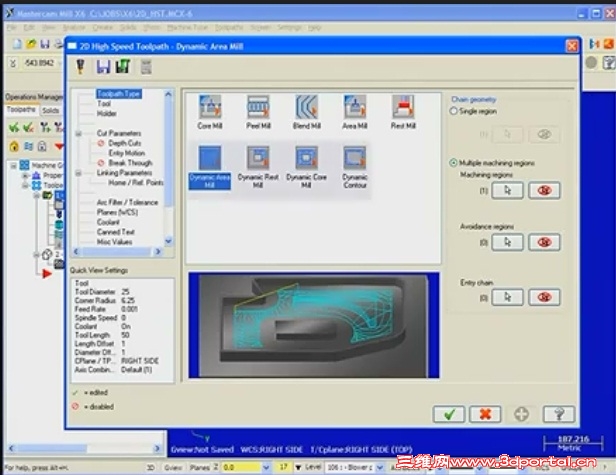Pick the Dynamic Core Mill toolpath

click(x=306, y=158)
